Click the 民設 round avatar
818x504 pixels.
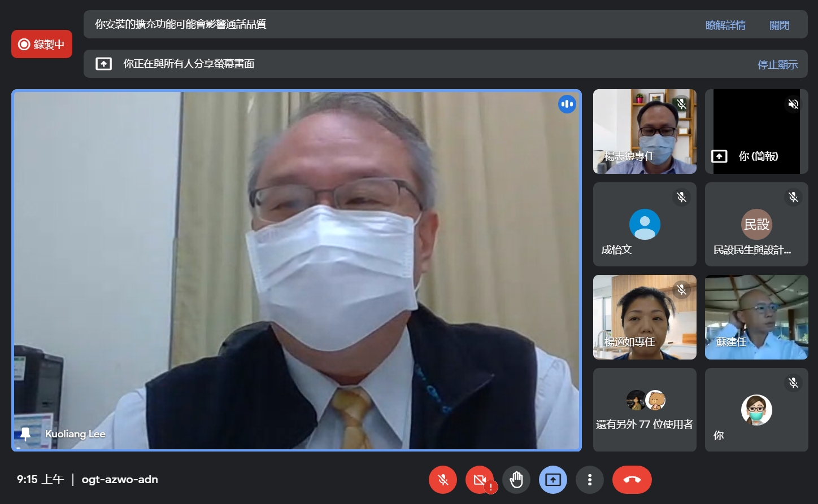[x=756, y=224]
